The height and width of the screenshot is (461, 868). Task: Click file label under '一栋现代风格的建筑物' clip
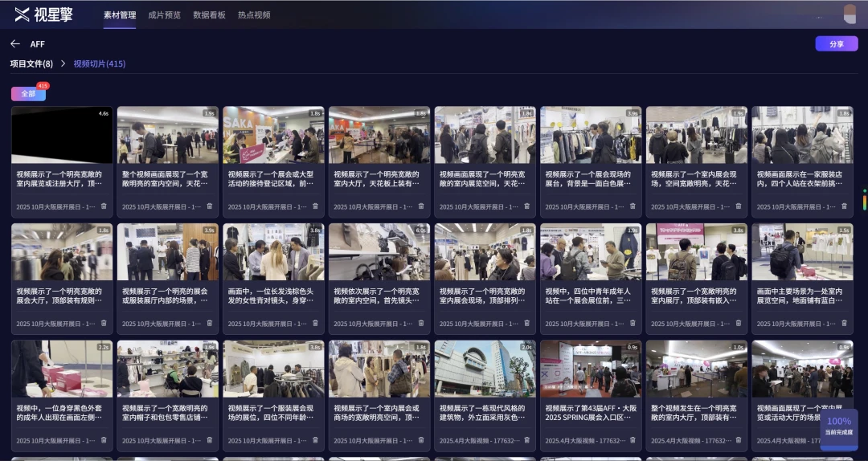479,441
